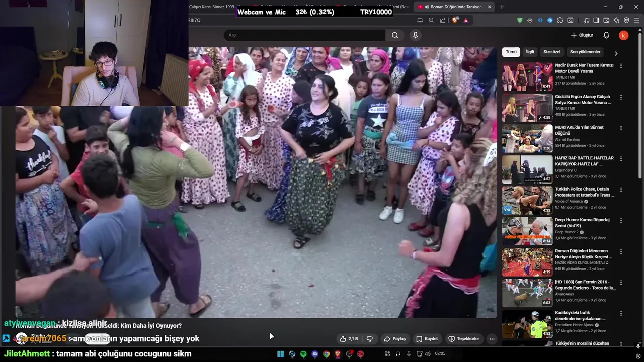Image resolution: width=644 pixels, height=362 pixels.
Task: Open HAFIZ RAP BATTLE video title
Action: (x=584, y=161)
